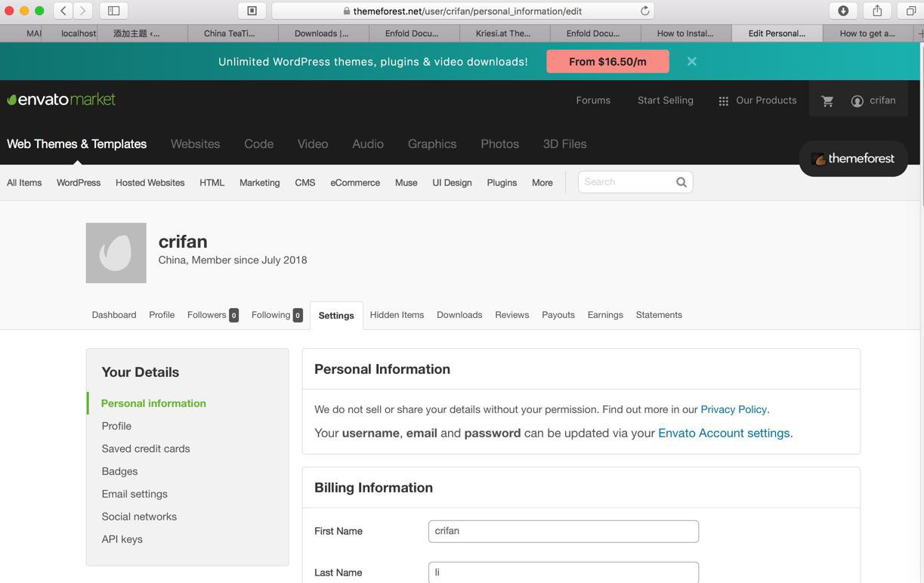
Task: Select Personal information in sidebar
Action: click(x=153, y=403)
